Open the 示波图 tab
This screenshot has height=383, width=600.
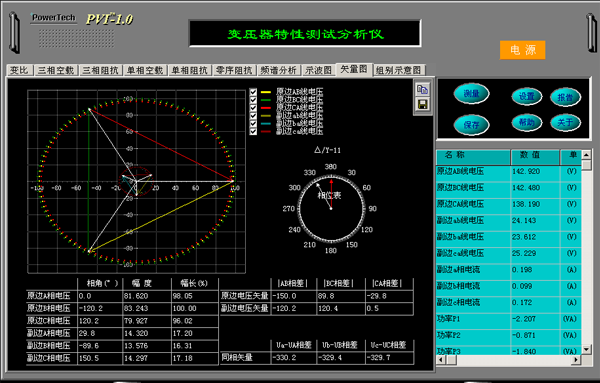coord(318,70)
